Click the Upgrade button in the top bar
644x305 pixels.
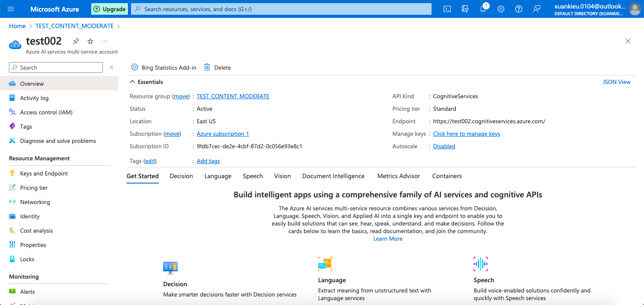click(x=109, y=9)
